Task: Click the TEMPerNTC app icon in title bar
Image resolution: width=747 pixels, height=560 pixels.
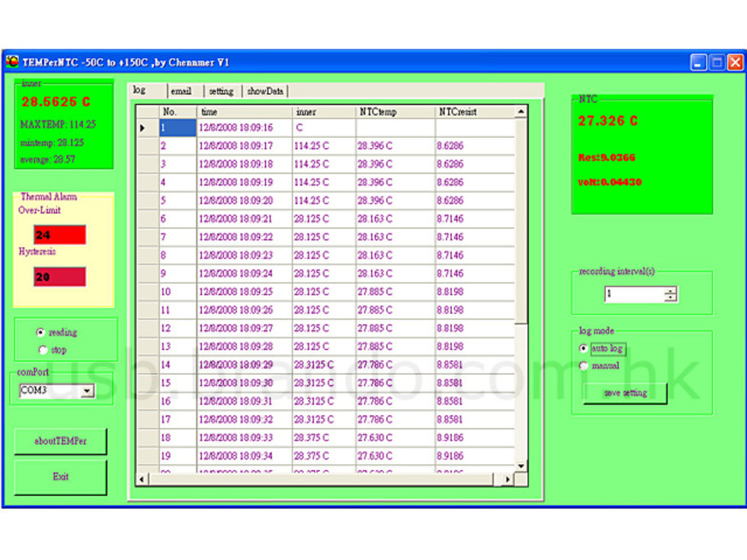Action: (12, 62)
